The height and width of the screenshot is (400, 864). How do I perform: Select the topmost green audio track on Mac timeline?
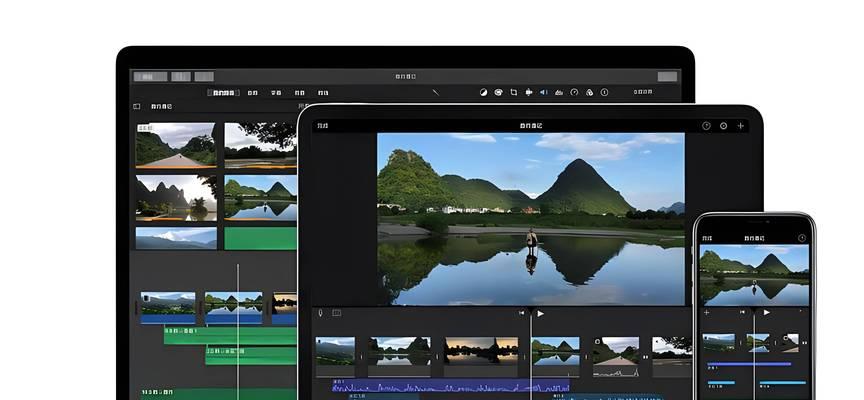coord(230,336)
